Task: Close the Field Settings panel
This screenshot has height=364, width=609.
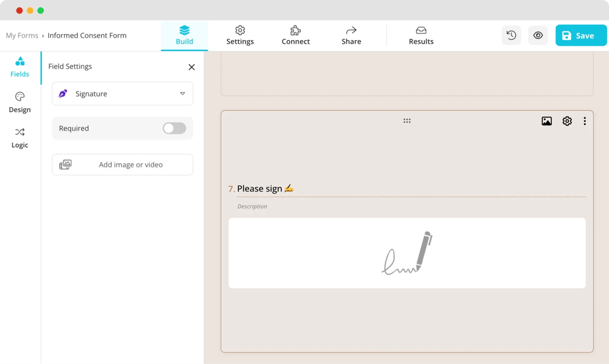Action: click(x=191, y=67)
